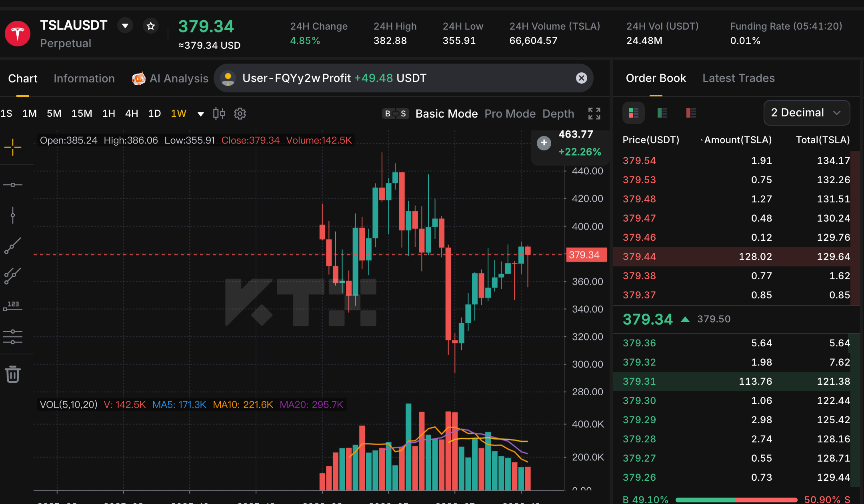Image resolution: width=864 pixels, height=504 pixels.
Task: Show bids-only order book view
Action: 662,113
